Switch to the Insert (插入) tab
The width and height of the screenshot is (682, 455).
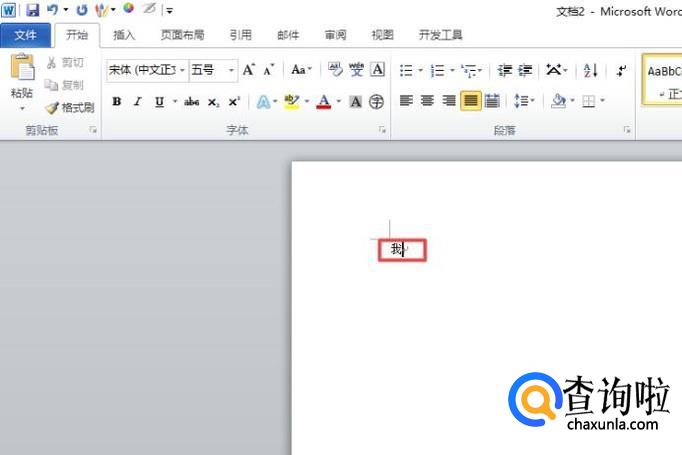point(125,35)
